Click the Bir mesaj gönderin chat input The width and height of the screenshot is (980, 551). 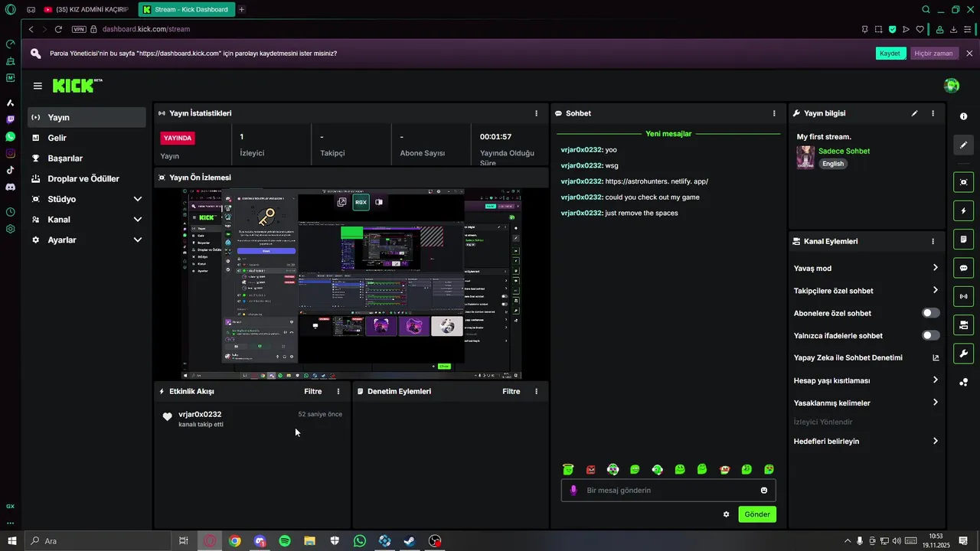click(x=668, y=491)
